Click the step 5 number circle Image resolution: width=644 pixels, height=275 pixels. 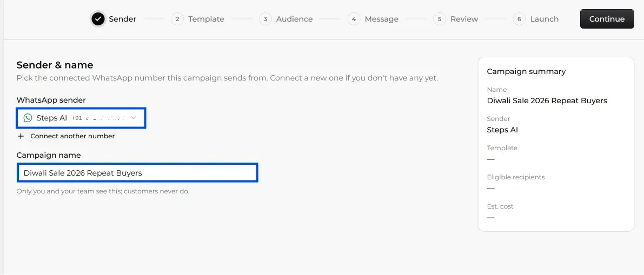[440, 19]
